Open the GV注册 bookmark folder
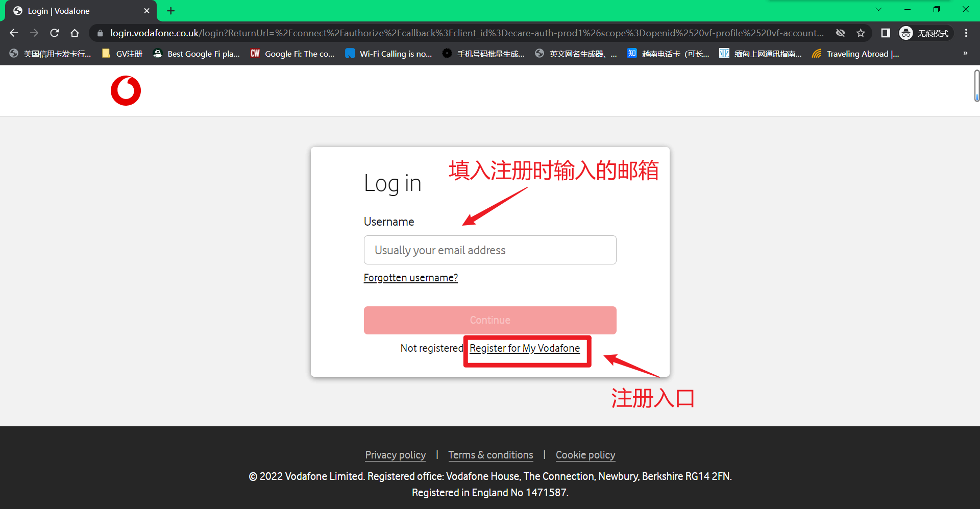 [122, 54]
